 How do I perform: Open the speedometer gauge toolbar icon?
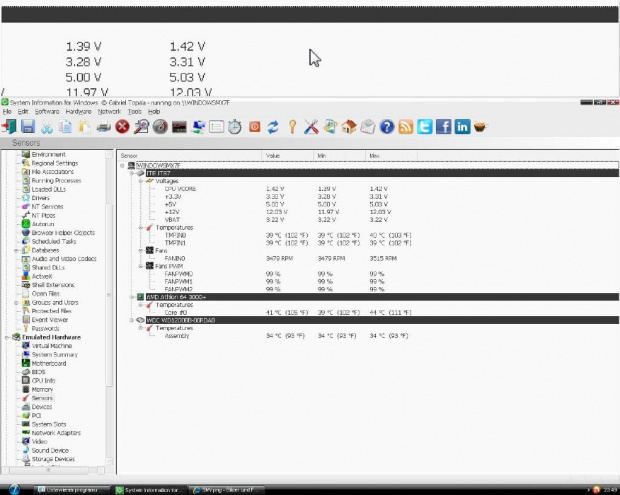(x=160, y=127)
